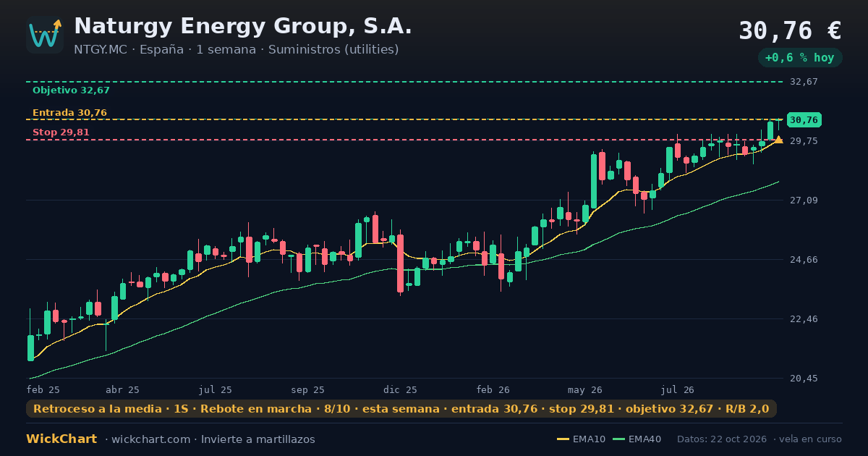Click the WickChart brand name in footer
The width and height of the screenshot is (868, 456).
point(61,439)
